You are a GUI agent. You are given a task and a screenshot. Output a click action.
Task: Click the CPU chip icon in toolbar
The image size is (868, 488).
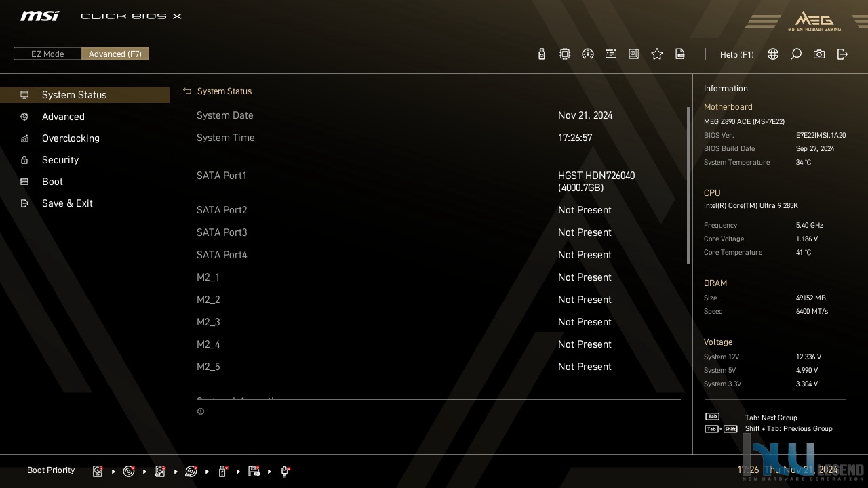(x=564, y=54)
